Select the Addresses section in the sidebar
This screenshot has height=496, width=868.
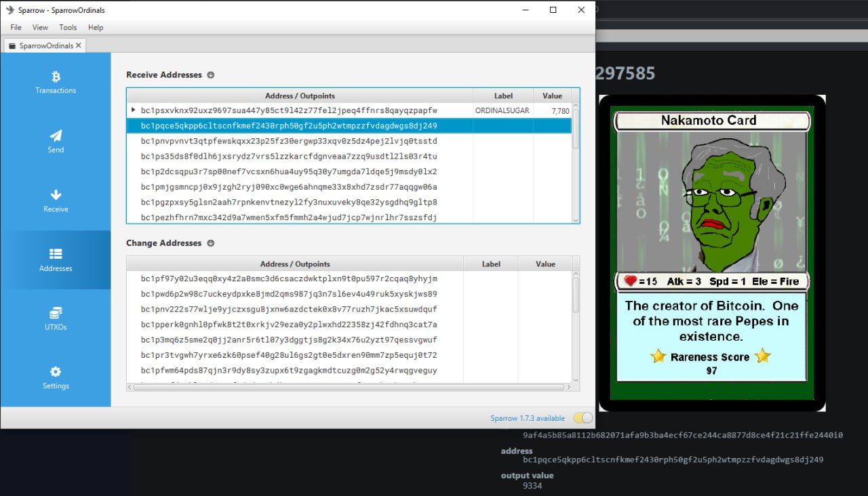coord(56,260)
